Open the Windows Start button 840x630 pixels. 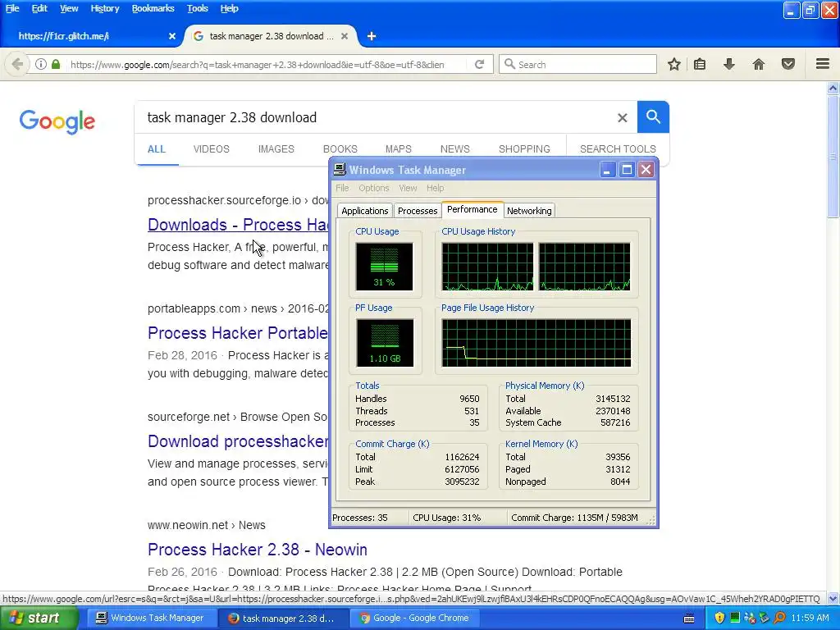39,618
